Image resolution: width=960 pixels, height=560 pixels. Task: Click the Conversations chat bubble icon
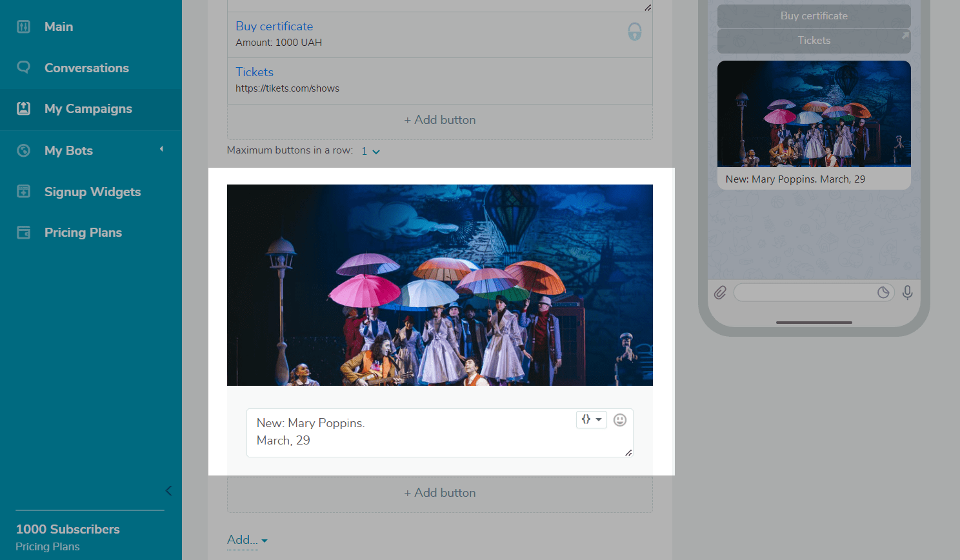(x=23, y=67)
